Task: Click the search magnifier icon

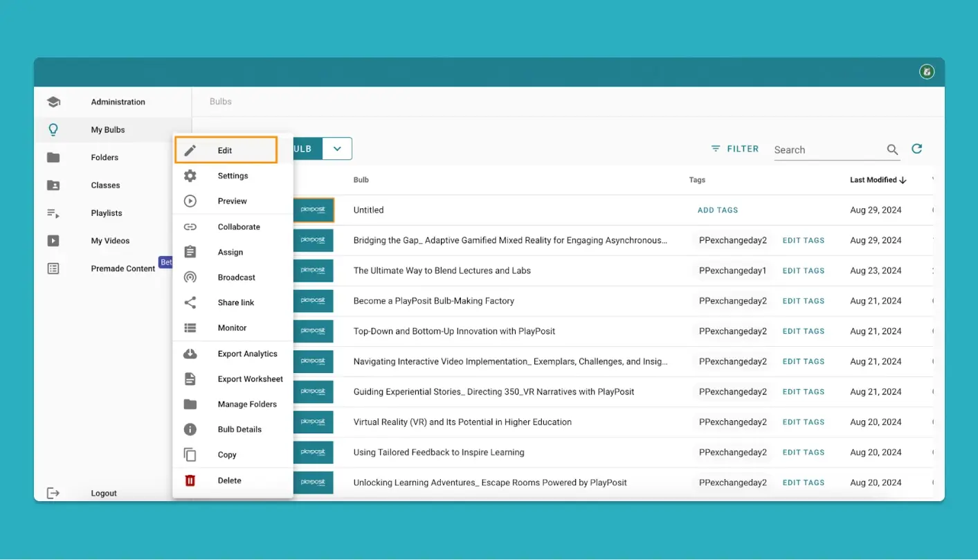Action: coord(892,149)
